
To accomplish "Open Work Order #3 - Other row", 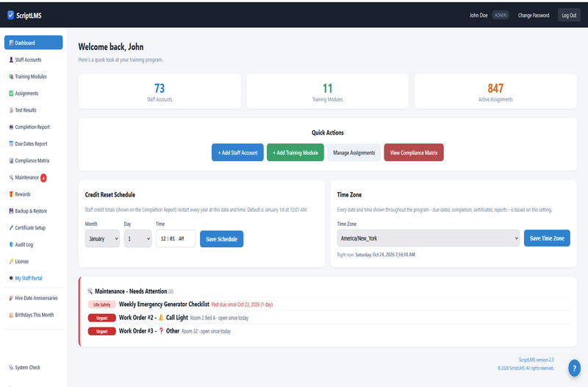I will click(x=329, y=331).
